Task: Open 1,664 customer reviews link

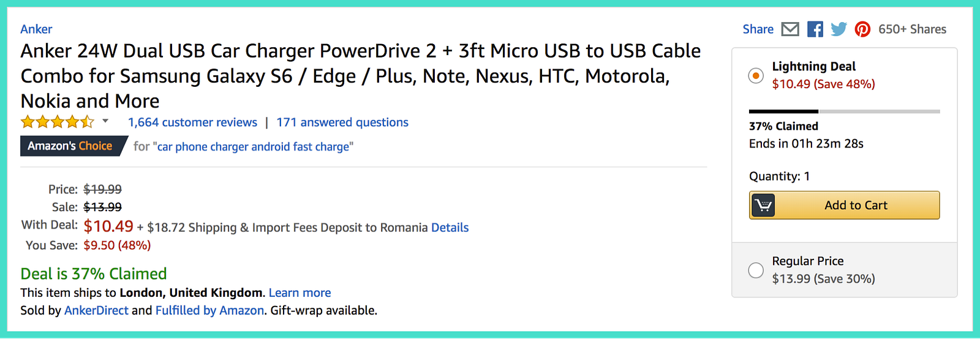Action: point(192,122)
